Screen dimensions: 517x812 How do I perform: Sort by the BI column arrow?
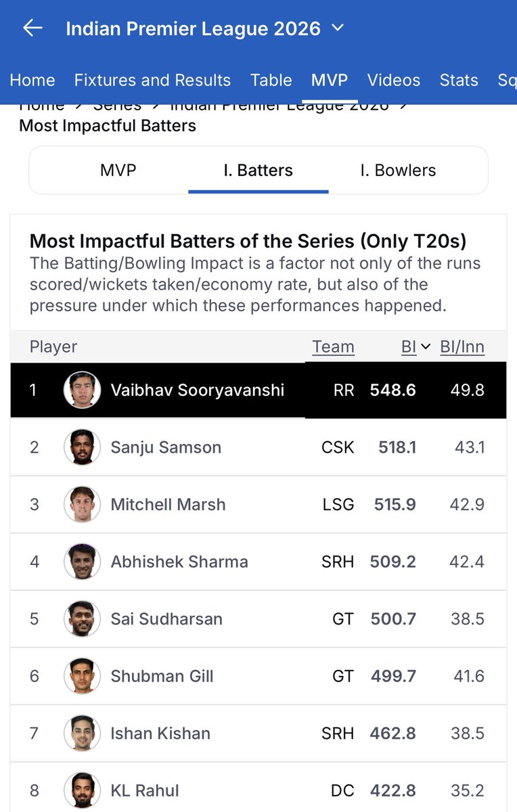pos(426,347)
